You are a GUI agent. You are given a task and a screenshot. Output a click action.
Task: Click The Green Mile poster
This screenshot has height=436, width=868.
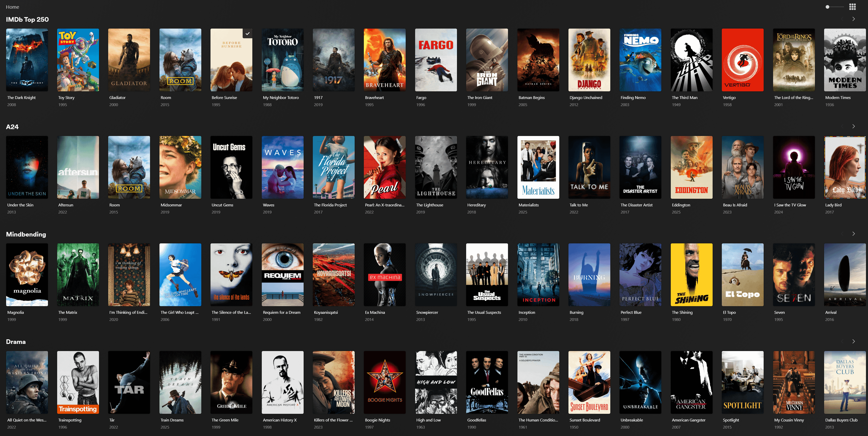[231, 382]
